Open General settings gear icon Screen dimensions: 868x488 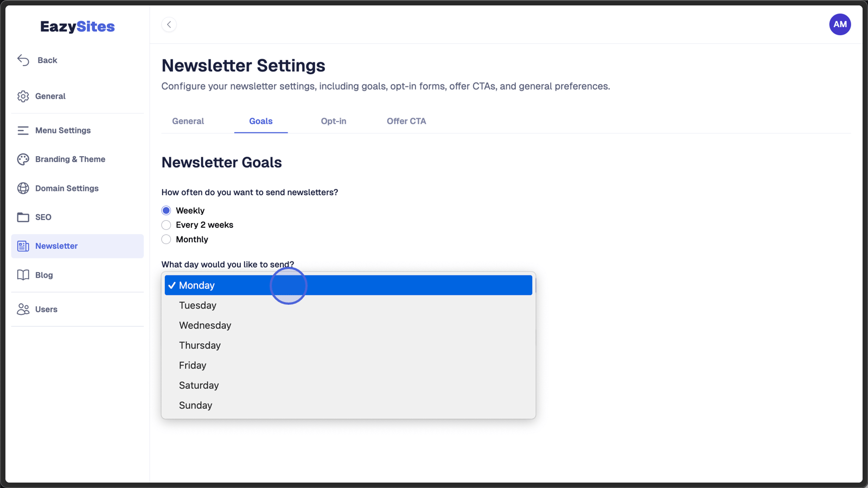[x=23, y=97]
